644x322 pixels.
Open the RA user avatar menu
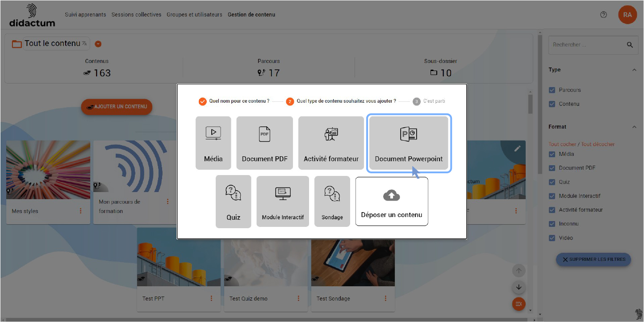pos(627,15)
